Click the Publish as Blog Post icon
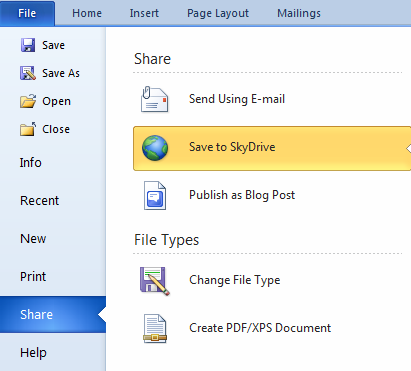Image resolution: width=411 pixels, height=371 pixels. 155,195
